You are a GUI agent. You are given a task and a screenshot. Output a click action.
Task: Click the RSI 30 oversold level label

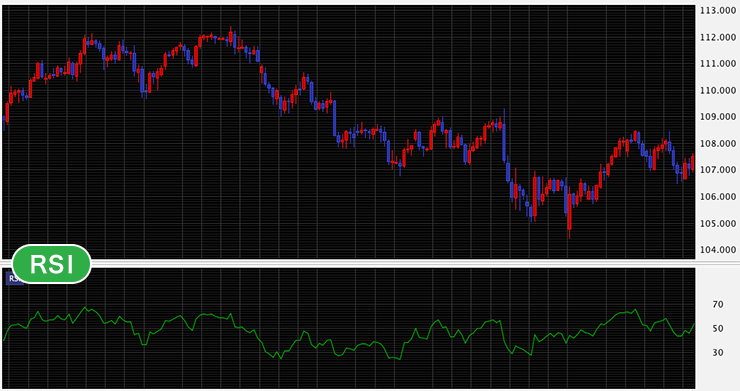718,352
